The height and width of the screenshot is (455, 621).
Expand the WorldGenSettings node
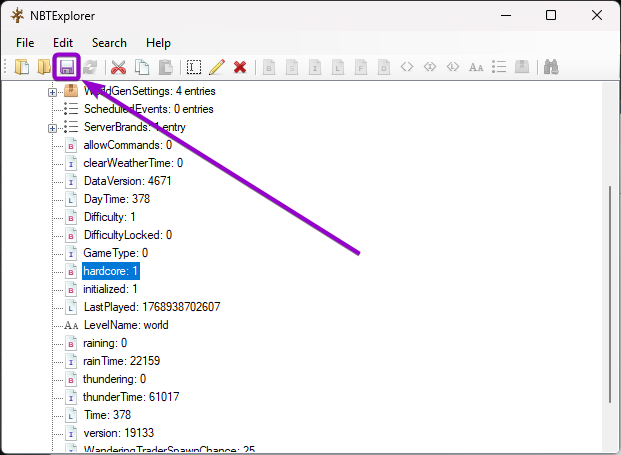click(52, 92)
